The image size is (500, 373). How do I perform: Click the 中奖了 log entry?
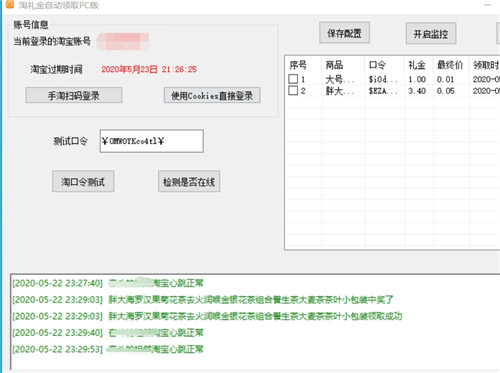click(x=203, y=299)
